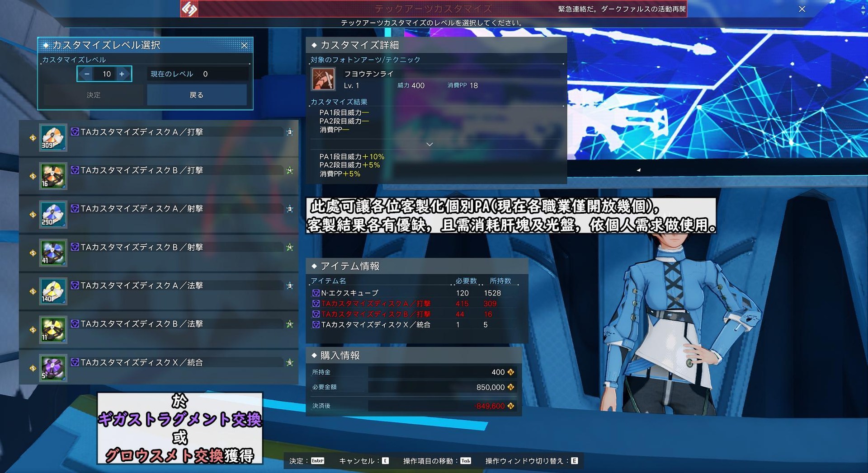
Task: Select TAカスタマイズディスクA/法撃 disc icon
Action: click(x=53, y=291)
